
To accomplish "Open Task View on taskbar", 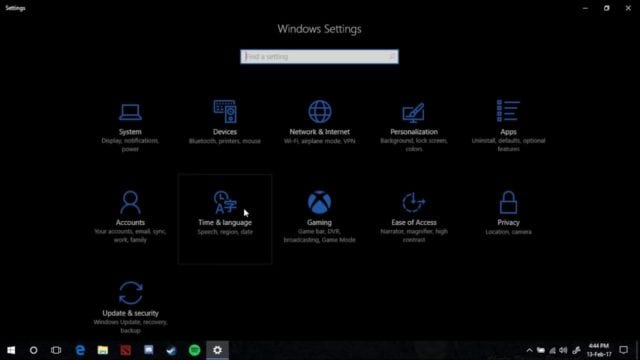I will [x=56, y=350].
